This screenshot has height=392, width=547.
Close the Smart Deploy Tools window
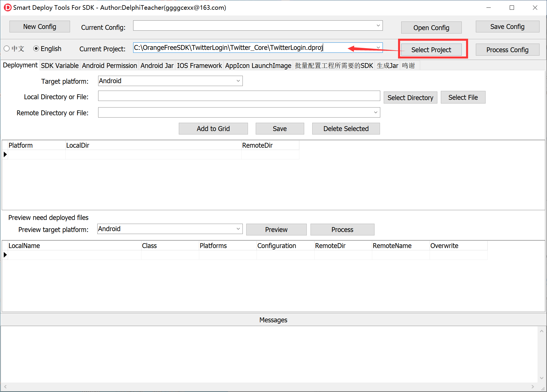(535, 8)
